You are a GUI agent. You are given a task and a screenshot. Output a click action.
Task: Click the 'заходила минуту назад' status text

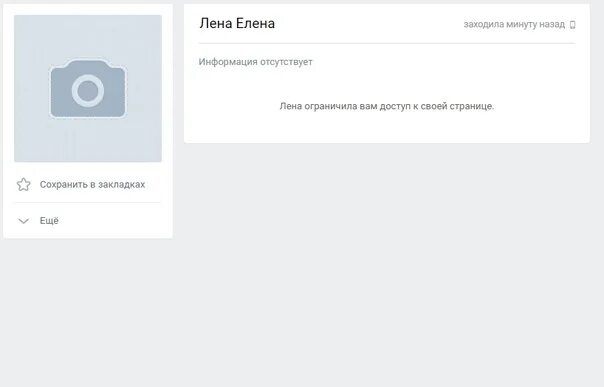514,25
